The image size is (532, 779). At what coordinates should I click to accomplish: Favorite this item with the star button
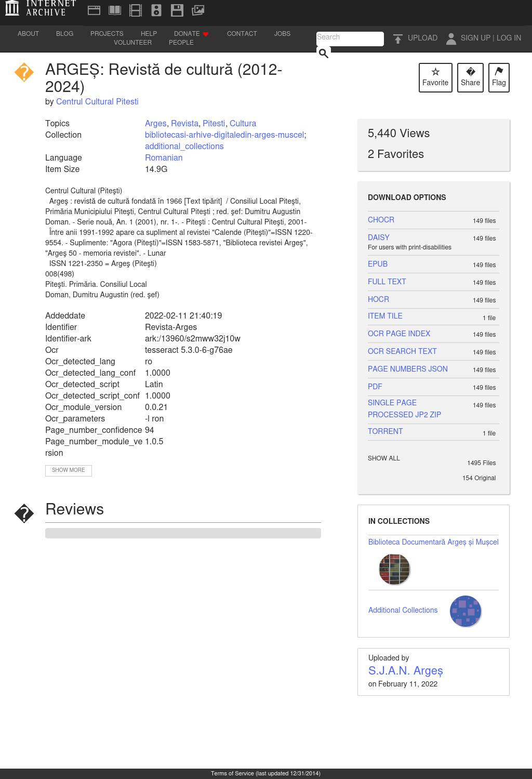tap(435, 77)
